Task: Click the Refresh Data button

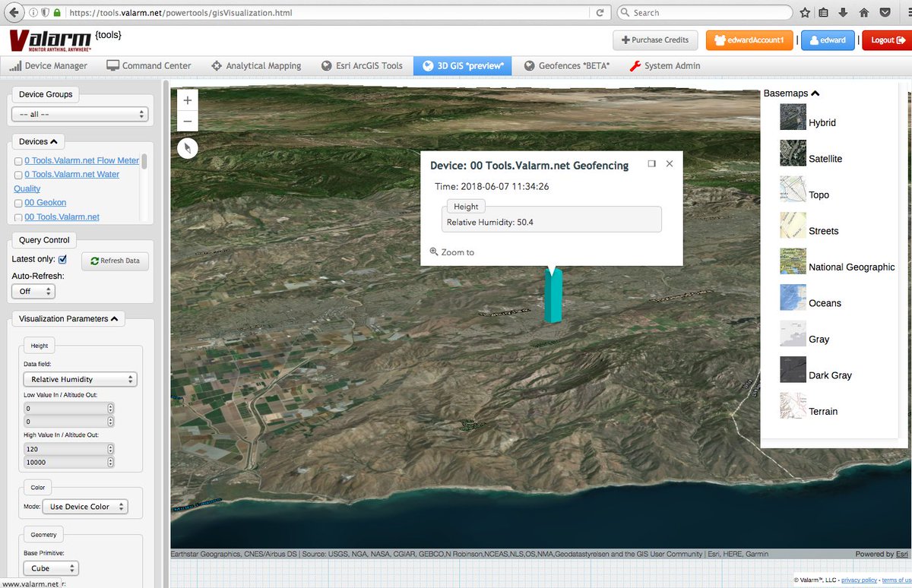Action: (x=115, y=261)
